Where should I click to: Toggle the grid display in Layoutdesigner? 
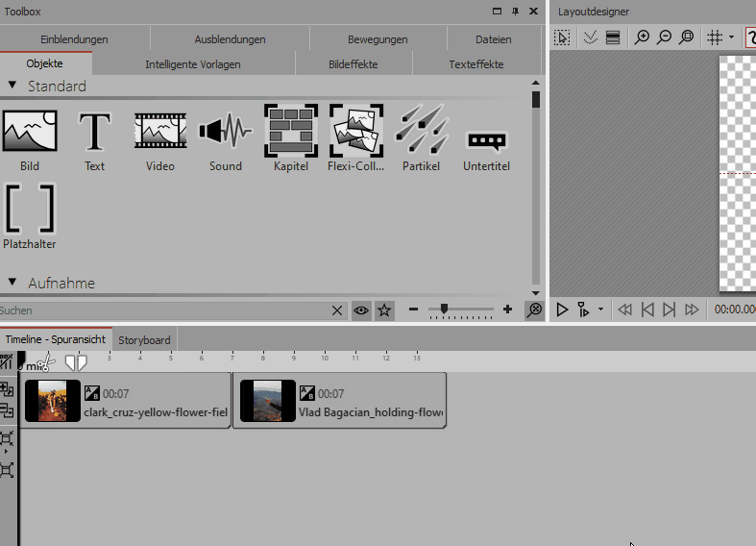coord(714,37)
